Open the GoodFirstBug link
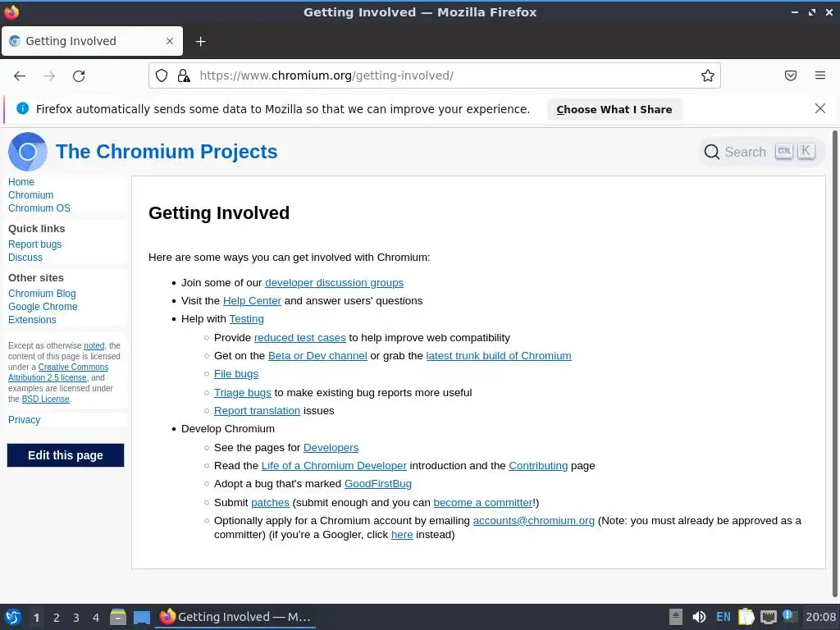Viewport: 840px width, 630px height. (378, 484)
